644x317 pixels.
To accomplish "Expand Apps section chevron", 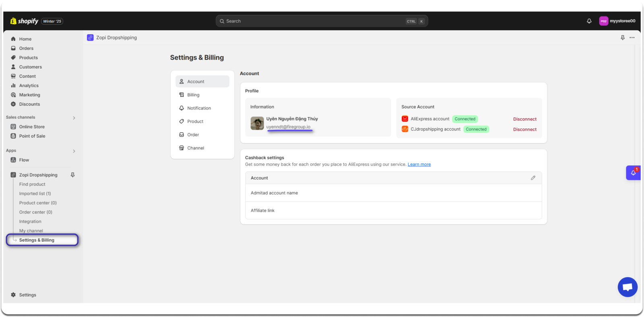I will point(74,151).
